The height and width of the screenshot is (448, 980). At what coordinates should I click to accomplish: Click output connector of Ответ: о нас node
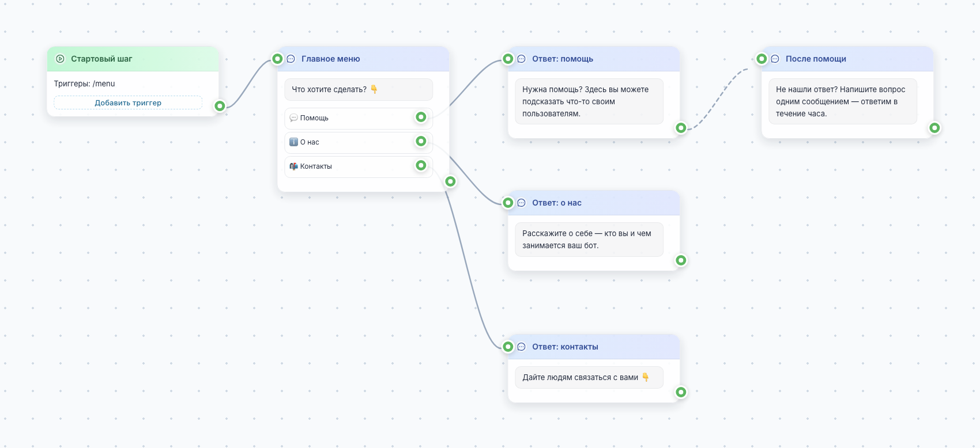point(681,260)
